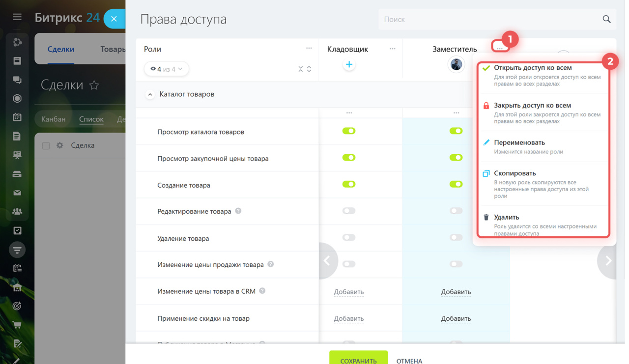Open the calendar sidebar icon
The width and height of the screenshot is (629, 364).
click(17, 117)
